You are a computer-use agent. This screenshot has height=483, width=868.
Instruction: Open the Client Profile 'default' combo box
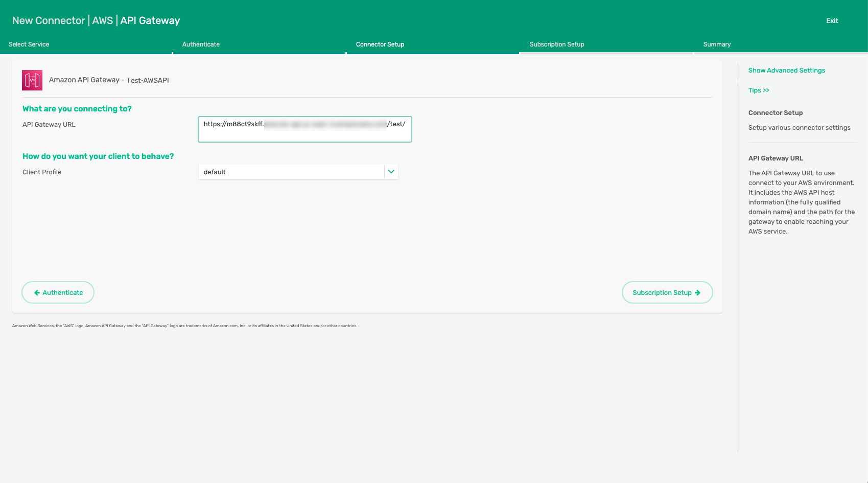click(x=291, y=172)
